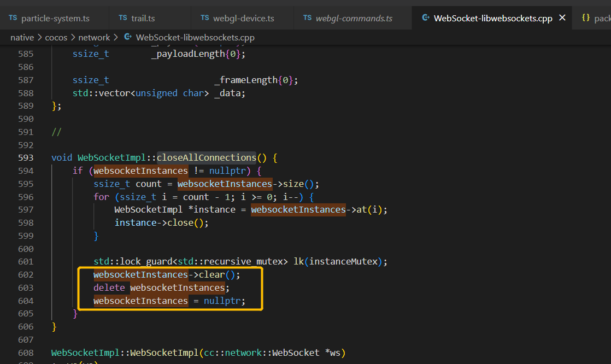This screenshot has height=364, width=611.
Task: Open the trail.ts tab
Action: (150, 19)
